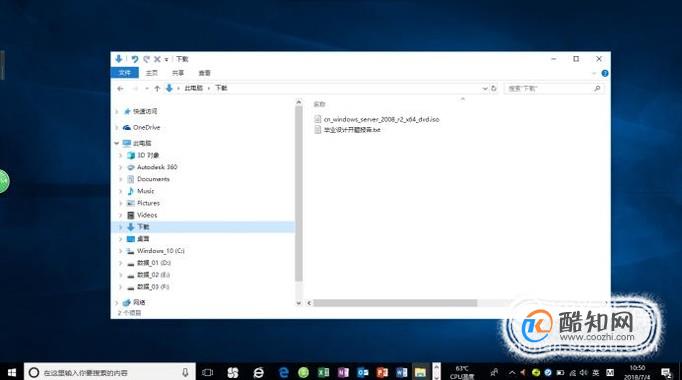Open Microsoft Edge from the taskbar
The width and height of the screenshot is (682, 380).
pos(284,372)
